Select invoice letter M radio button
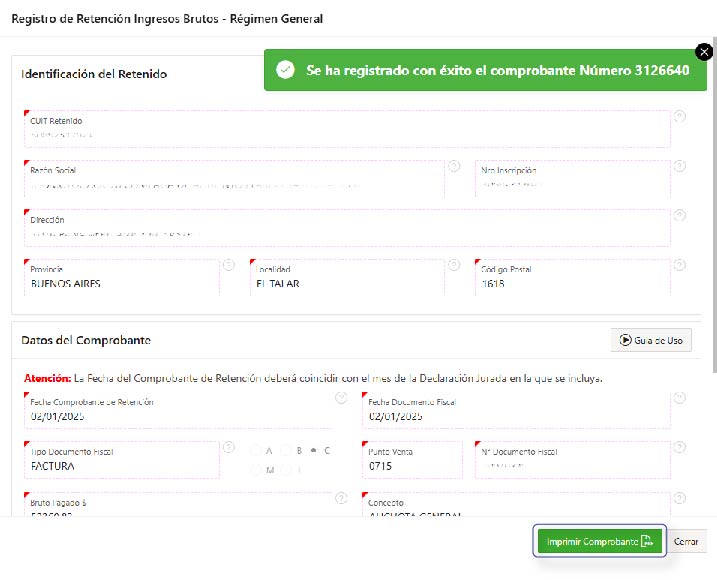The image size is (717, 580). point(256,470)
